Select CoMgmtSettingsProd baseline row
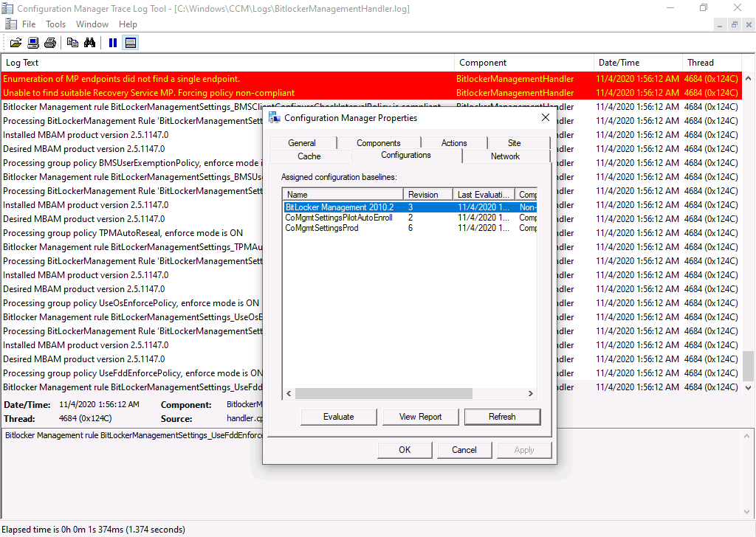The width and height of the screenshot is (756, 537). (x=410, y=228)
